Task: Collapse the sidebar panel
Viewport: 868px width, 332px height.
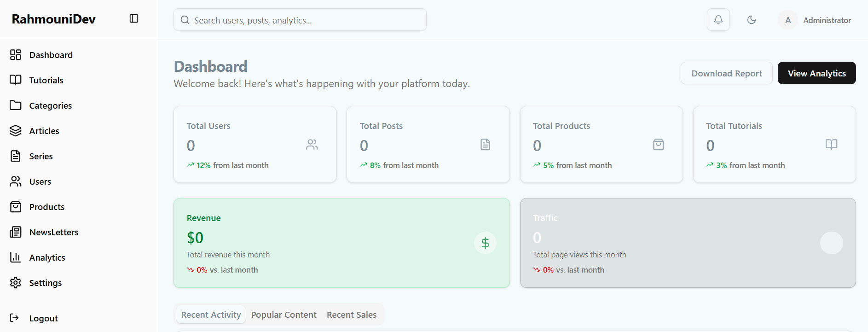Action: pyautogui.click(x=134, y=18)
